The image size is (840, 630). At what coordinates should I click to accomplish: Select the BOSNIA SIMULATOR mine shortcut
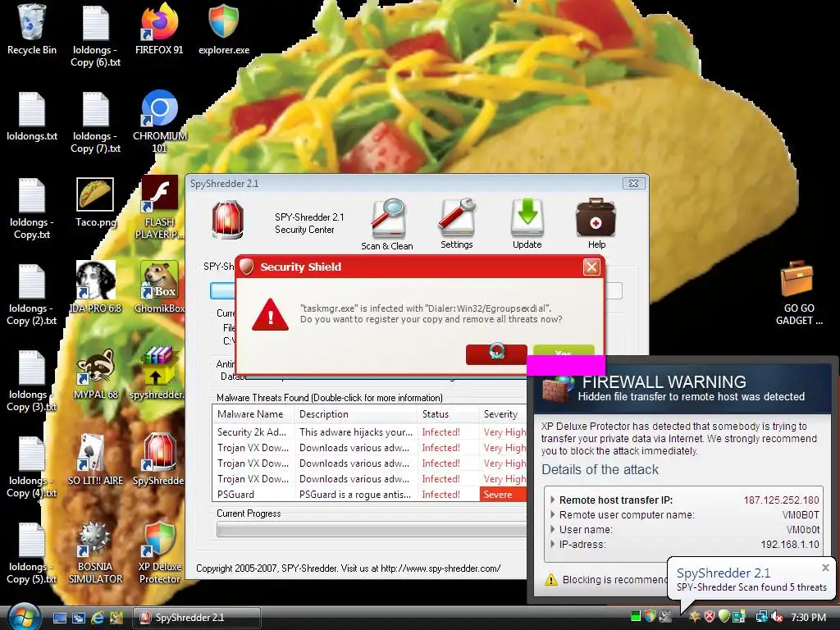95,552
